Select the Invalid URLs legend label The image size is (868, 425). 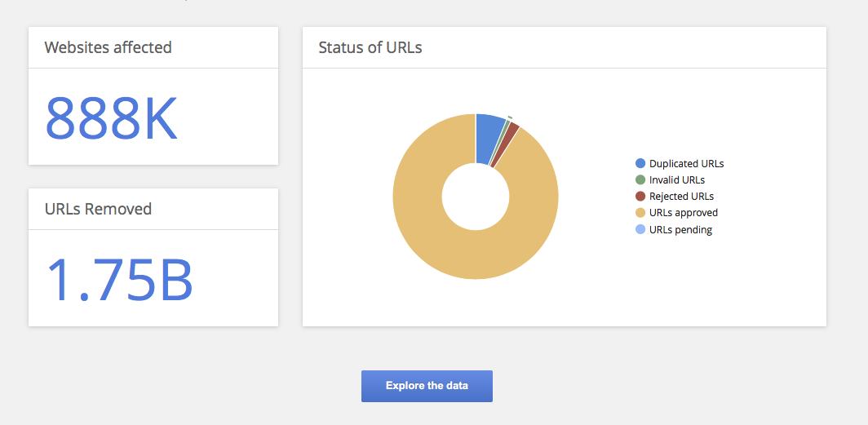tap(676, 179)
